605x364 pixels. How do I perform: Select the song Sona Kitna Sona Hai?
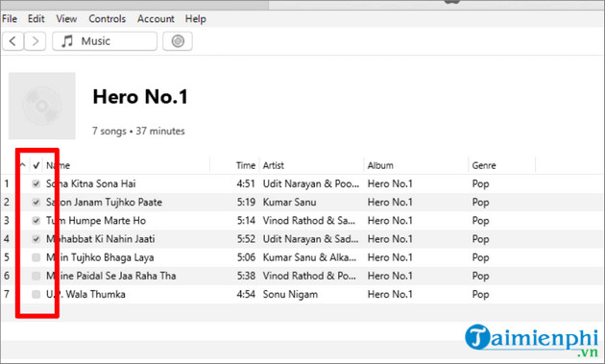90,183
